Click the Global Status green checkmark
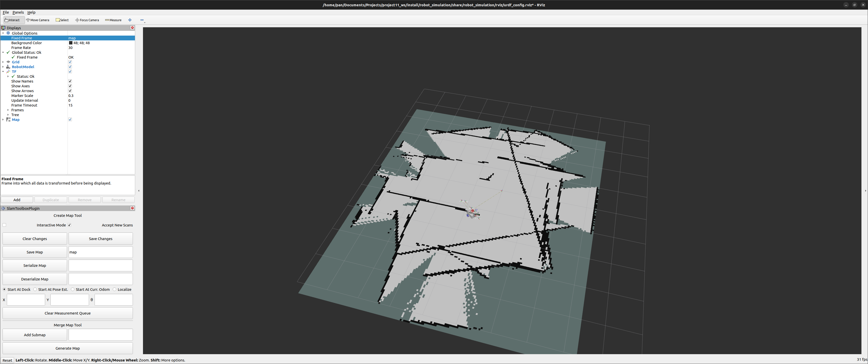This screenshot has width=868, height=364. pyautogui.click(x=8, y=52)
